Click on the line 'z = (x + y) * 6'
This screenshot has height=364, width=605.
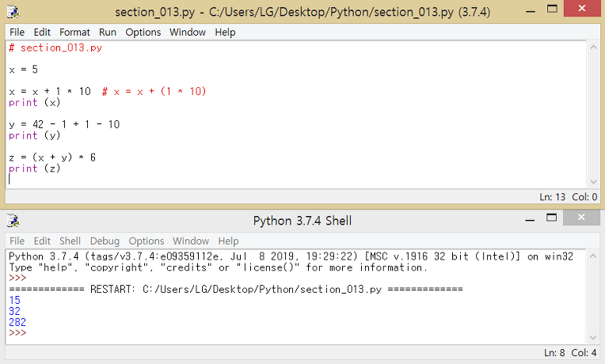click(x=52, y=157)
